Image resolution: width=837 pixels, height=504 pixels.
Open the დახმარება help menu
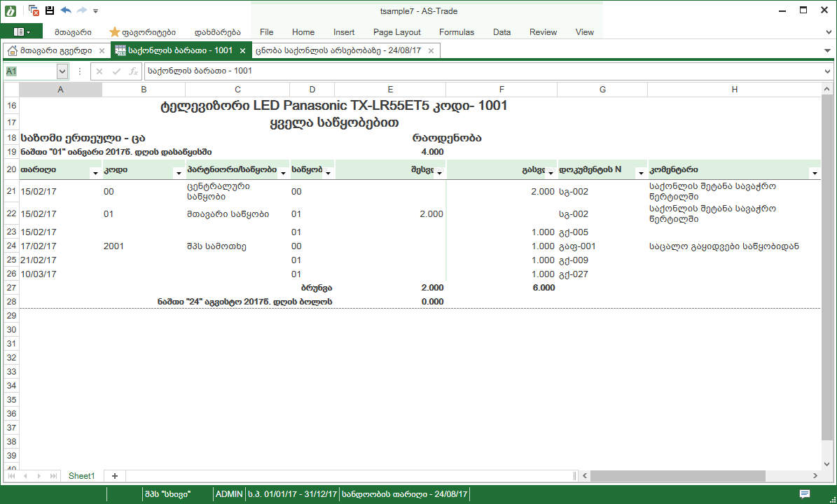point(217,32)
